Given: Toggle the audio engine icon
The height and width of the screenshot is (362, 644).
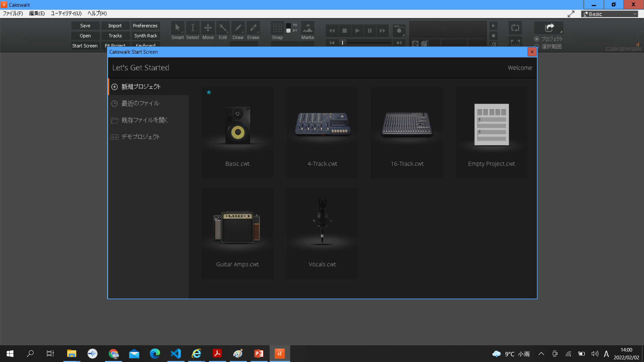Looking at the screenshot, I should (x=415, y=44).
